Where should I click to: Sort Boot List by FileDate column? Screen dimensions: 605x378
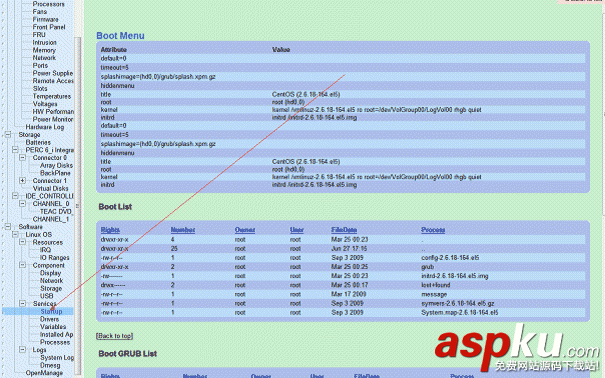tap(344, 230)
